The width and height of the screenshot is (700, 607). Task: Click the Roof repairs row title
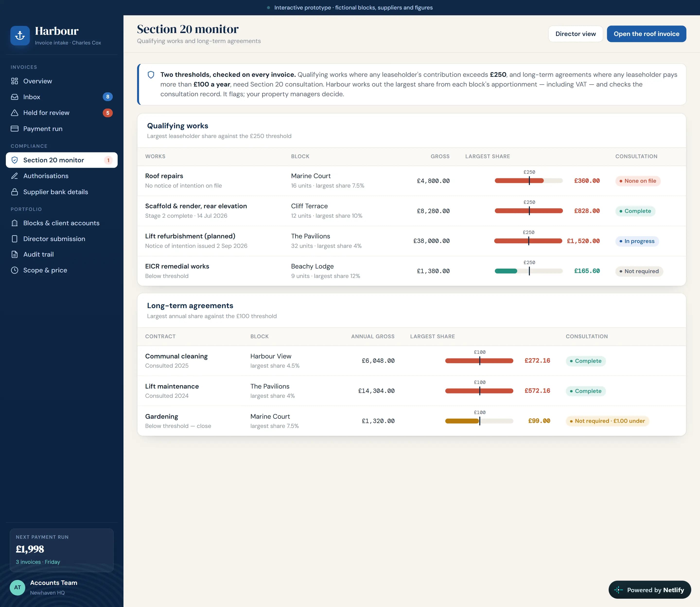coord(164,176)
